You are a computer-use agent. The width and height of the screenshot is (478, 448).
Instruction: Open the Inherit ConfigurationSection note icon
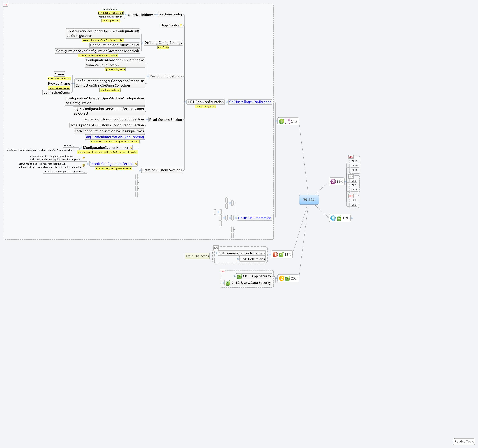[136, 164]
